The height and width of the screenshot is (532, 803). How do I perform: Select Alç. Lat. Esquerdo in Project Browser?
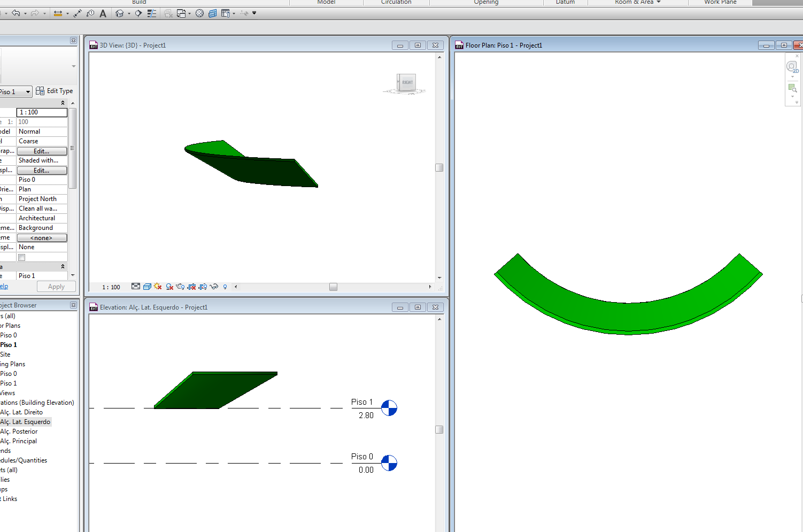[x=25, y=422]
